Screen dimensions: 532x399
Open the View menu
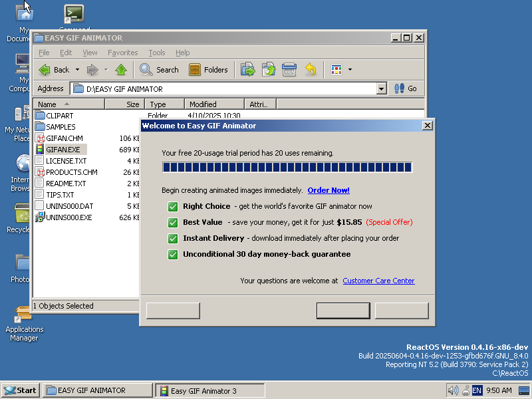[x=90, y=53]
